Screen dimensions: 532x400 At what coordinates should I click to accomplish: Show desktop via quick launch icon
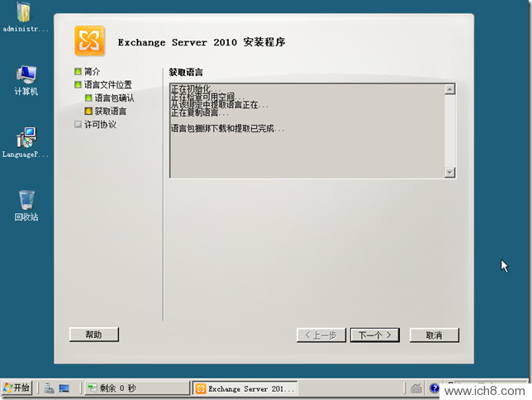(64, 388)
